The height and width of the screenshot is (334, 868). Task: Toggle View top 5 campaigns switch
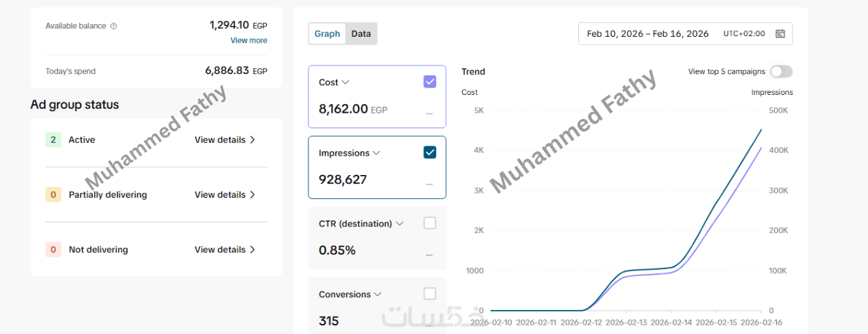[781, 71]
